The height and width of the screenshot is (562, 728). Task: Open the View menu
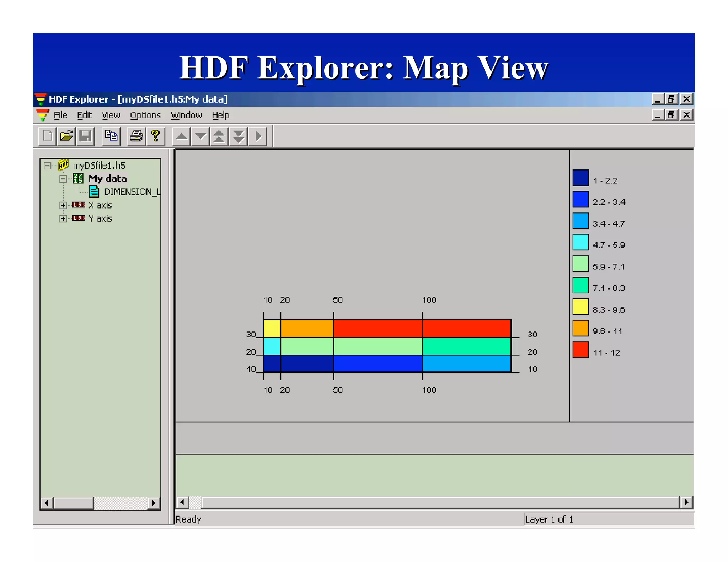[x=111, y=115]
